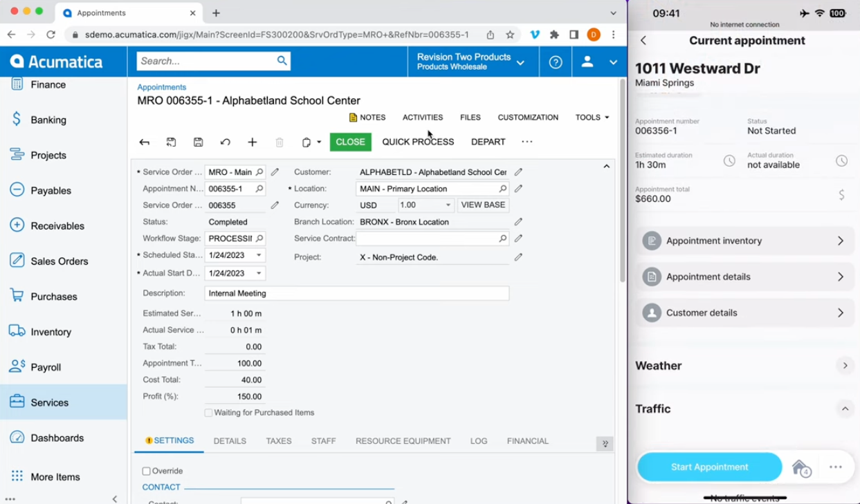Viewport: 860px width, 504px height.
Task: Go to Receivables module
Action: click(x=57, y=225)
